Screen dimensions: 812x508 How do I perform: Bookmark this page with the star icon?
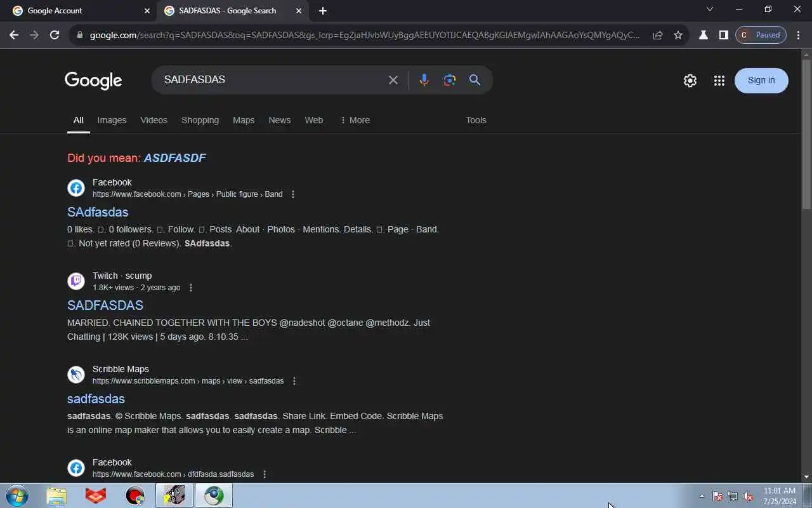pos(678,36)
